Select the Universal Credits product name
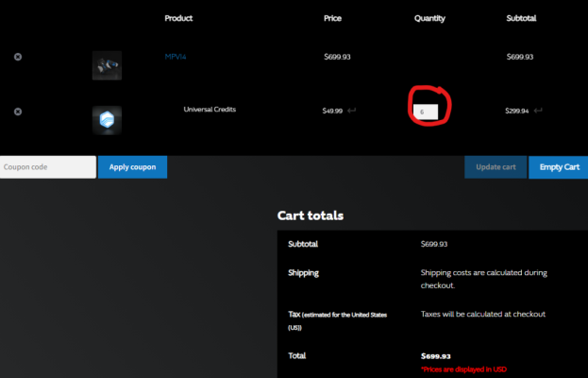The image size is (588, 378). pos(210,110)
